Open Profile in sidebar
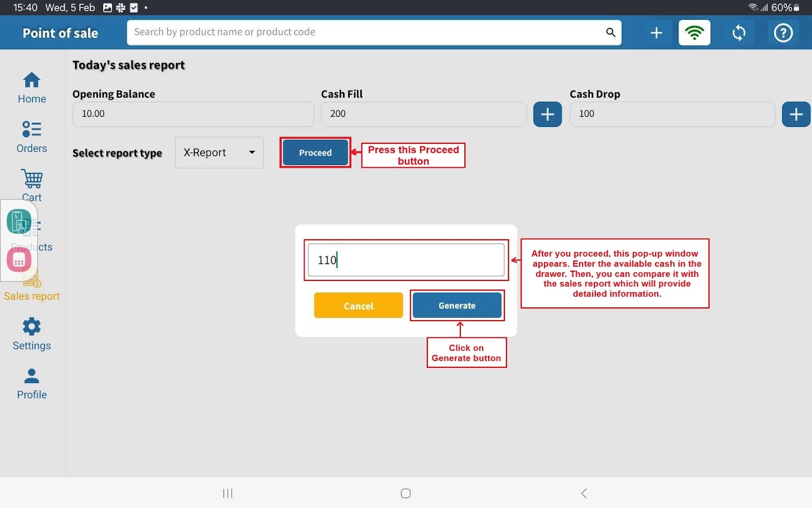The height and width of the screenshot is (508, 812). [31, 384]
